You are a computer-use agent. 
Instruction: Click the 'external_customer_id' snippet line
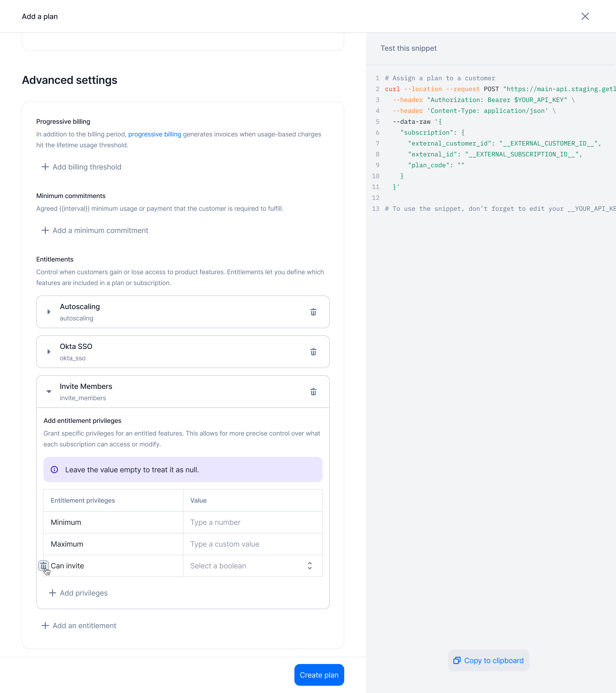click(x=505, y=143)
